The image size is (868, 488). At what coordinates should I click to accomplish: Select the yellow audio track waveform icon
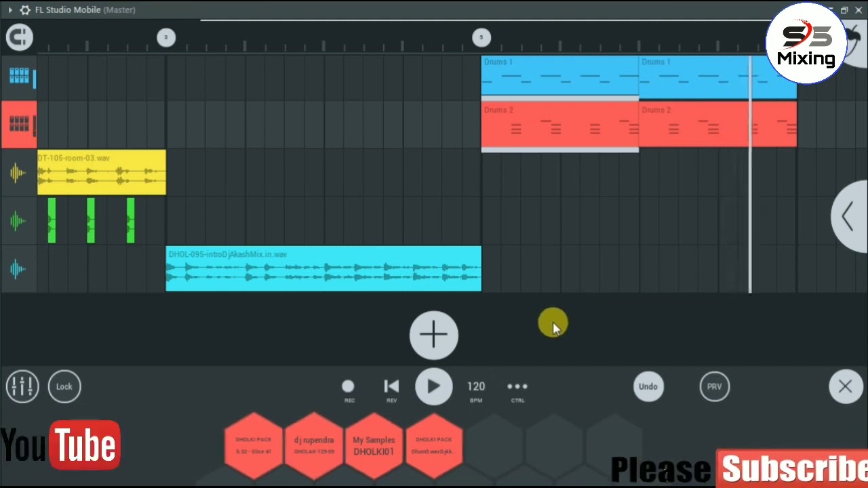point(18,173)
